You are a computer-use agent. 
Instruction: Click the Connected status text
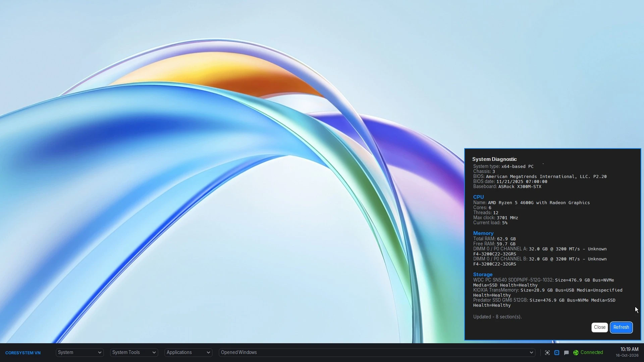coord(592,353)
